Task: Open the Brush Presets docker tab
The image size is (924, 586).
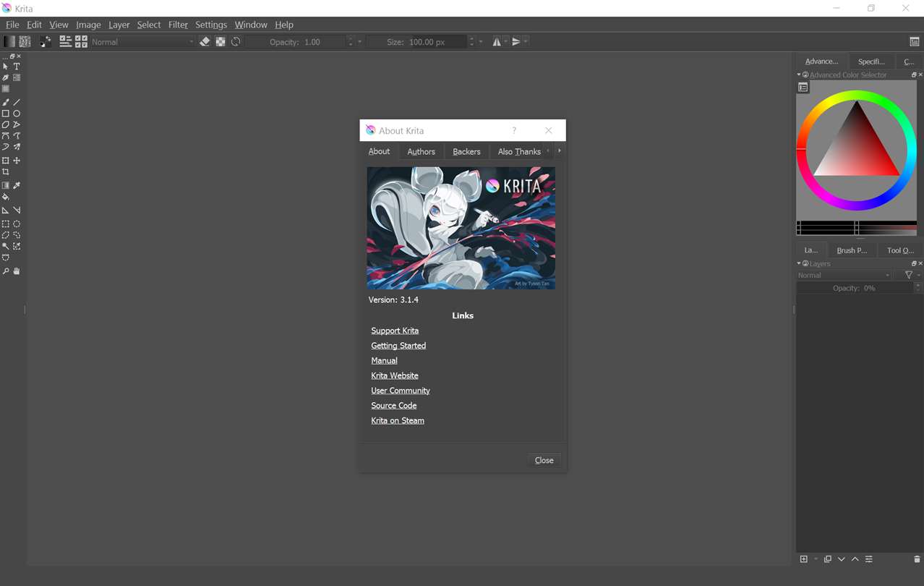Action: 852,250
